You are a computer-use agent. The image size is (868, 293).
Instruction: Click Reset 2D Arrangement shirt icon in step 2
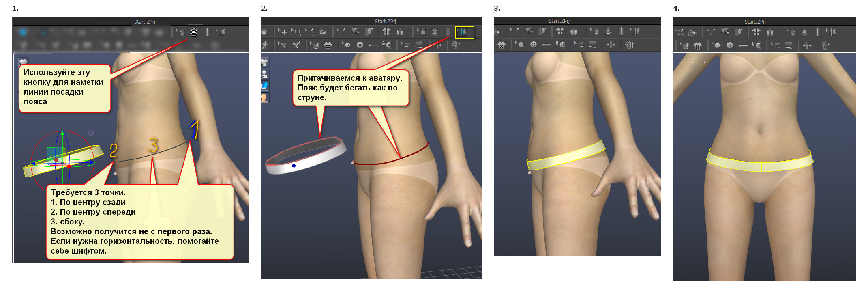click(386, 32)
